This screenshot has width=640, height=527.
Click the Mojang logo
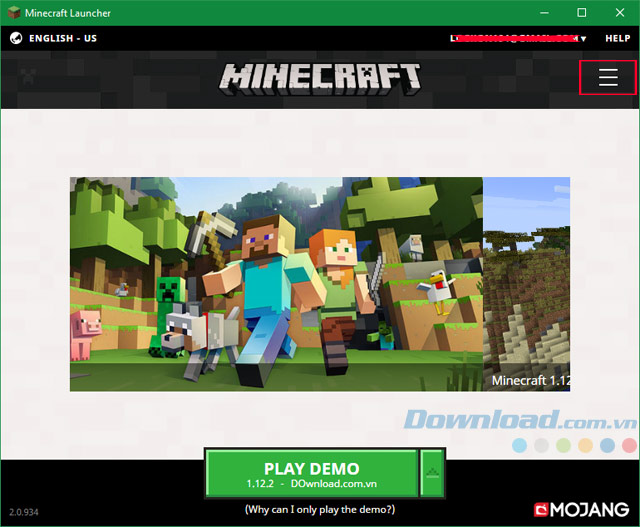pos(582,509)
